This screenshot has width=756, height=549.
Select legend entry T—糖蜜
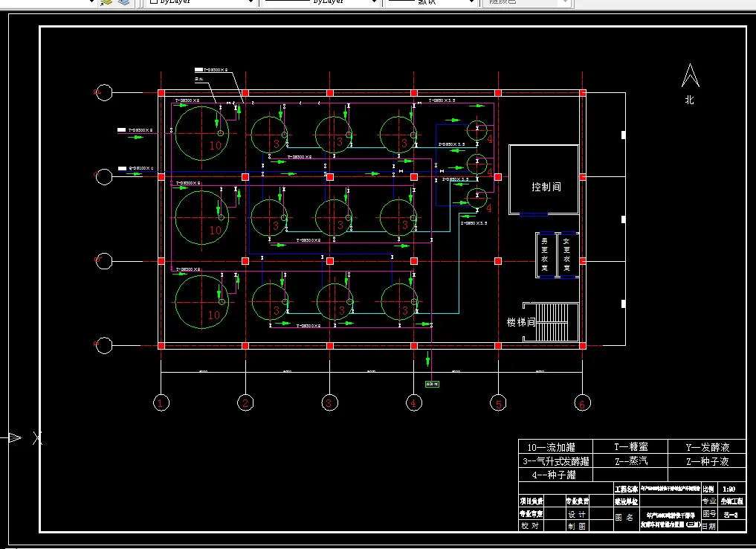[630, 447]
